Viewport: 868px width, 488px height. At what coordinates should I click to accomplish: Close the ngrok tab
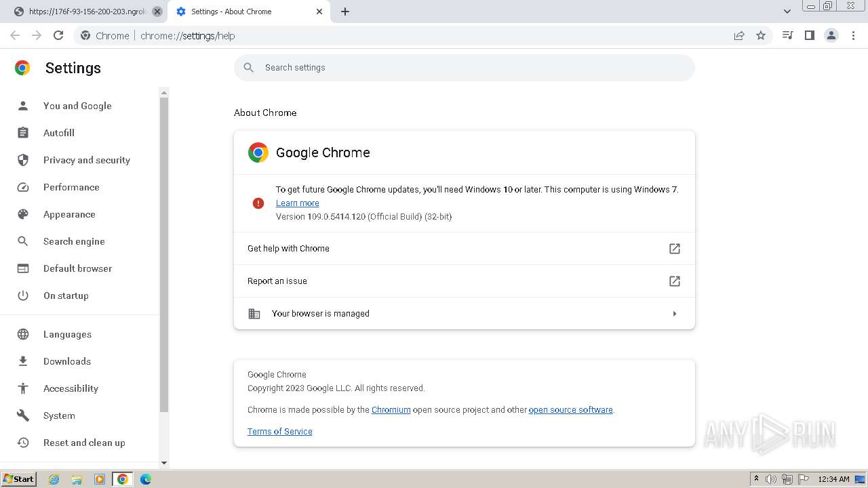(x=157, y=12)
